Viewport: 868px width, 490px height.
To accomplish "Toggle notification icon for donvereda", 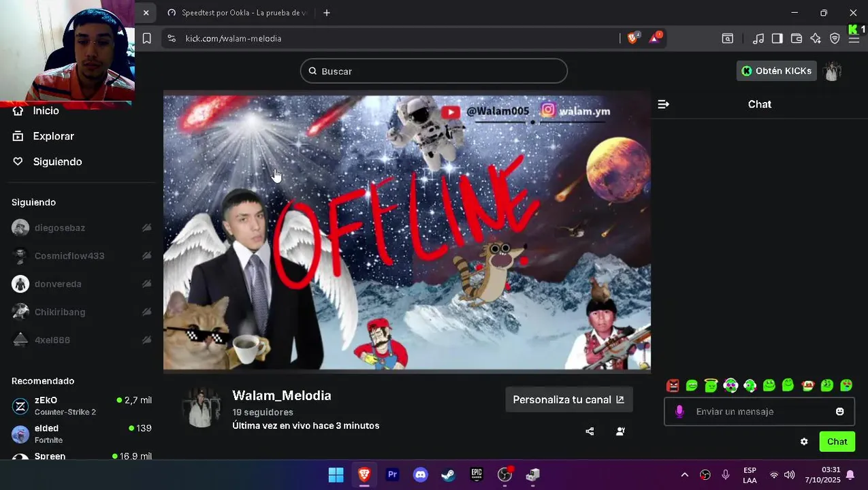I will coord(146,284).
